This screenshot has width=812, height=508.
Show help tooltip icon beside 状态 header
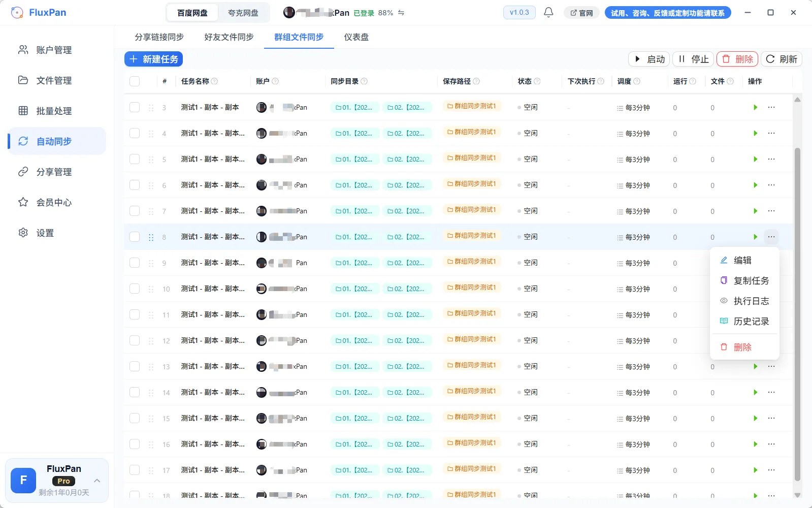point(537,81)
